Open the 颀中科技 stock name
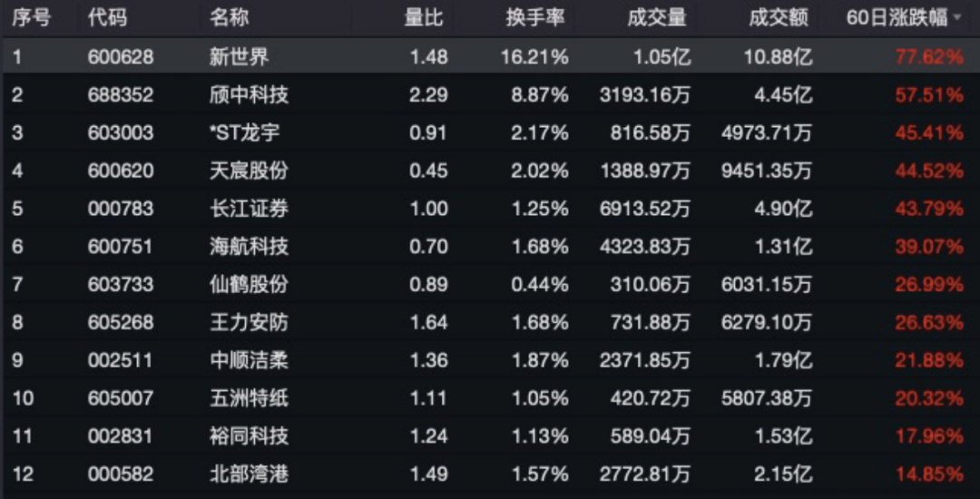980x499 pixels. tap(249, 95)
